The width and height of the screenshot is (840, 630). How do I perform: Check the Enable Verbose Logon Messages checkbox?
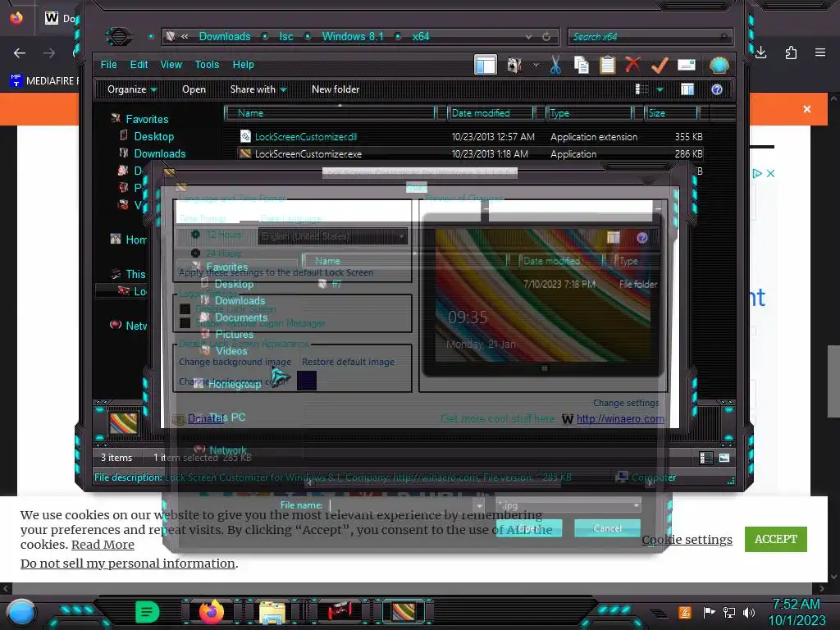coord(185,323)
